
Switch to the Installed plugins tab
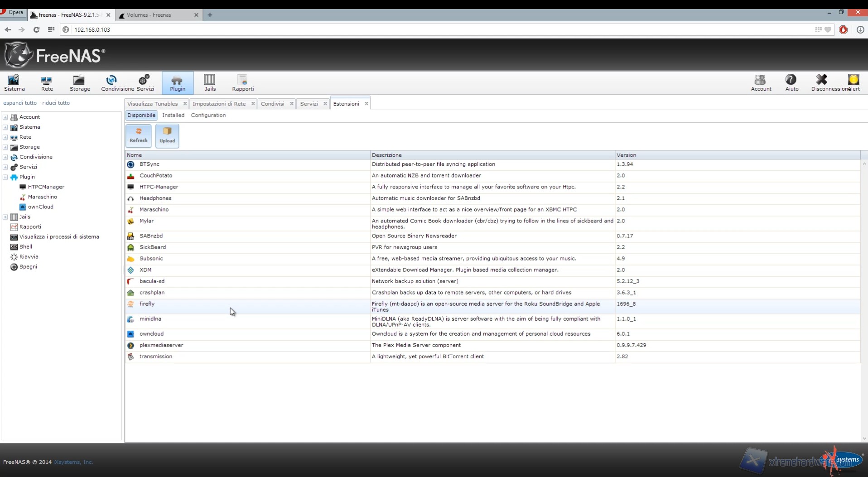coord(173,116)
